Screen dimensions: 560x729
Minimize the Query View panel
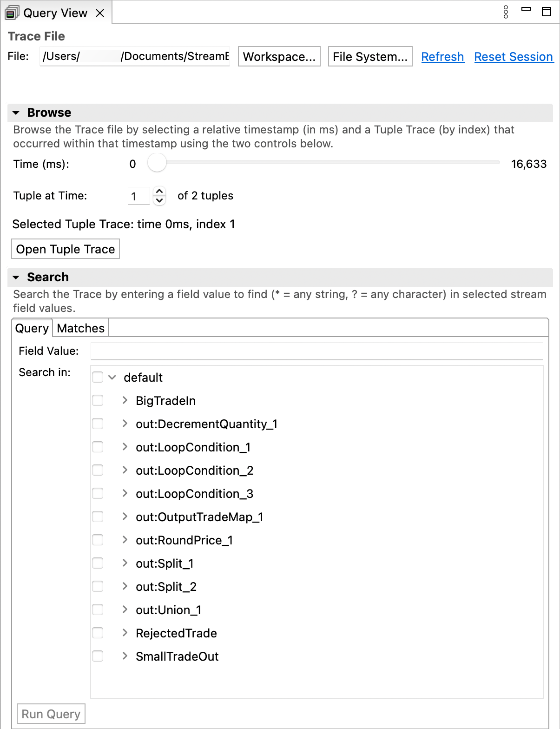tap(526, 9)
